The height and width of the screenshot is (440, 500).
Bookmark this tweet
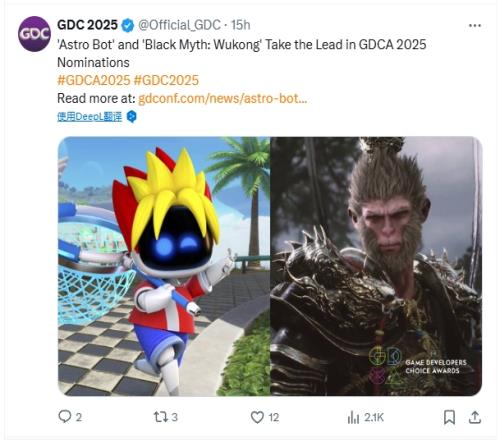pos(449,417)
